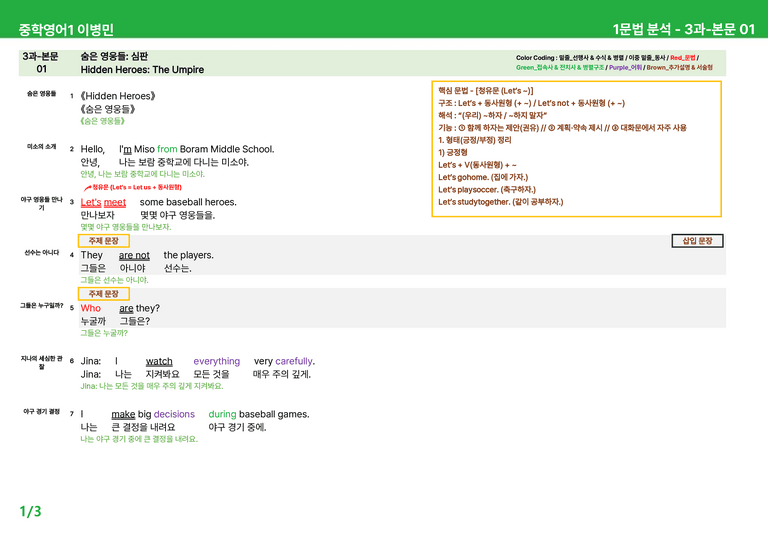The image size is (768, 543).
Task: Click the header title '중학영어1 이병민'
Action: [66, 30]
